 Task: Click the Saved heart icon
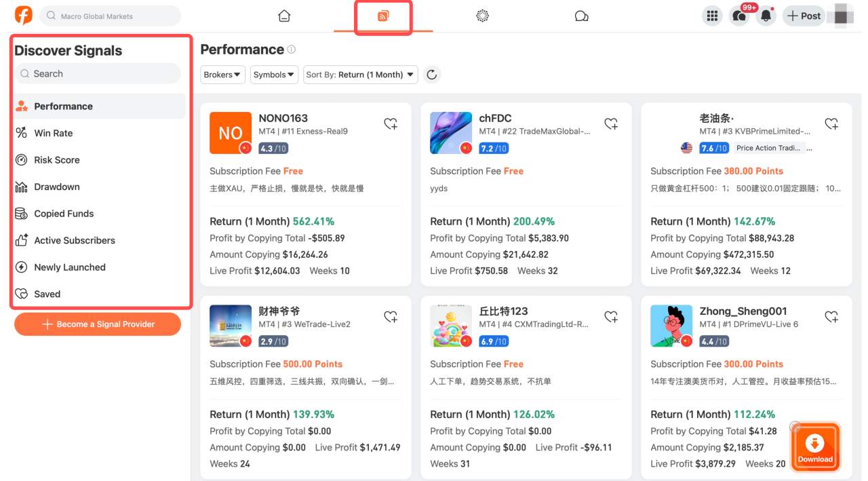(22, 294)
